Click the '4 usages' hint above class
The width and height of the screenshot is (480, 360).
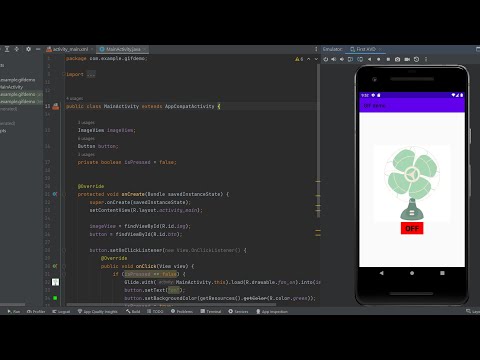tap(74, 98)
